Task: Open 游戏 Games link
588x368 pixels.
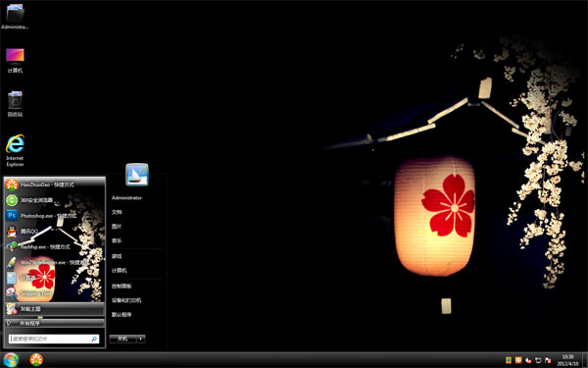Action: click(117, 256)
